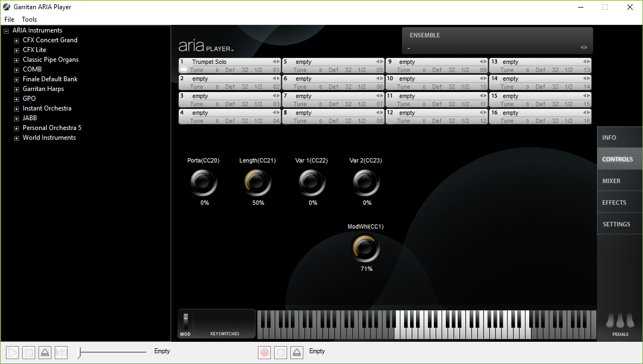Minimize the ARIA Player window
Screen dimensions: 643x364
(x=581, y=7)
